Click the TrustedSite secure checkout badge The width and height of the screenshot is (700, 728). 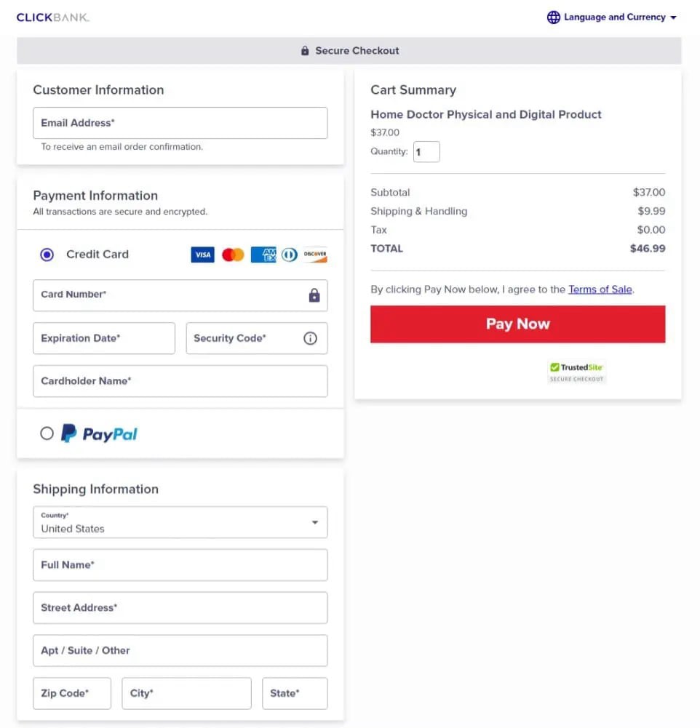click(x=576, y=371)
